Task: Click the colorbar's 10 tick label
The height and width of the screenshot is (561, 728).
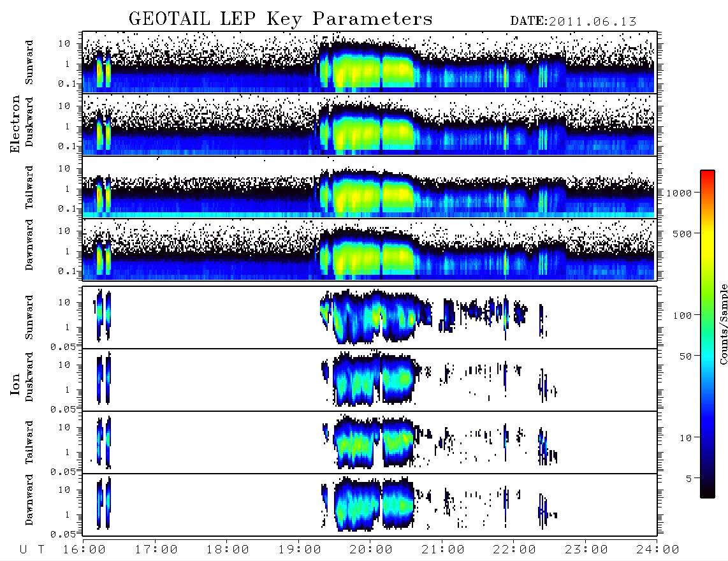Action: [x=686, y=438]
